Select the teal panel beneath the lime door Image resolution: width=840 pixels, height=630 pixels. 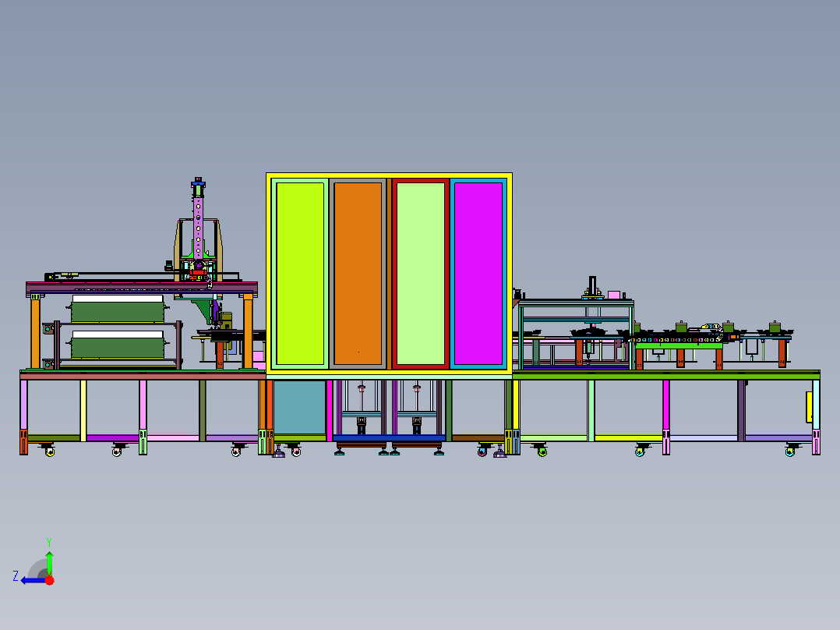299,407
